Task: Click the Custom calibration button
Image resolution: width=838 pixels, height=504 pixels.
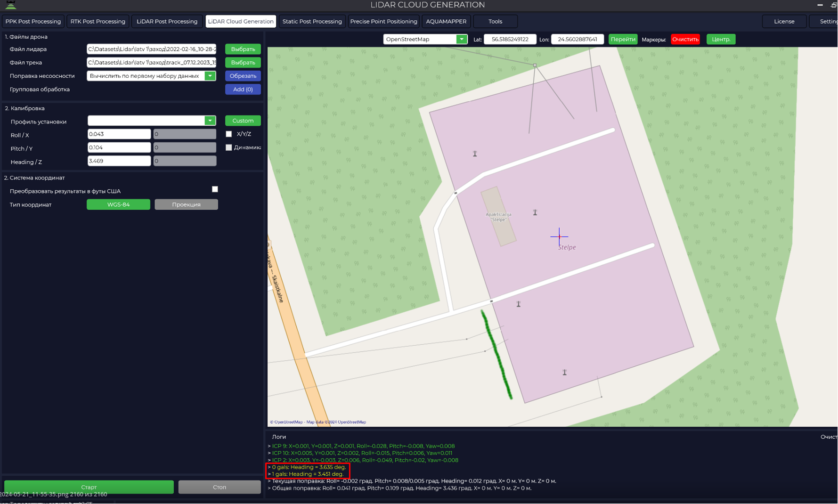Action: (x=243, y=121)
